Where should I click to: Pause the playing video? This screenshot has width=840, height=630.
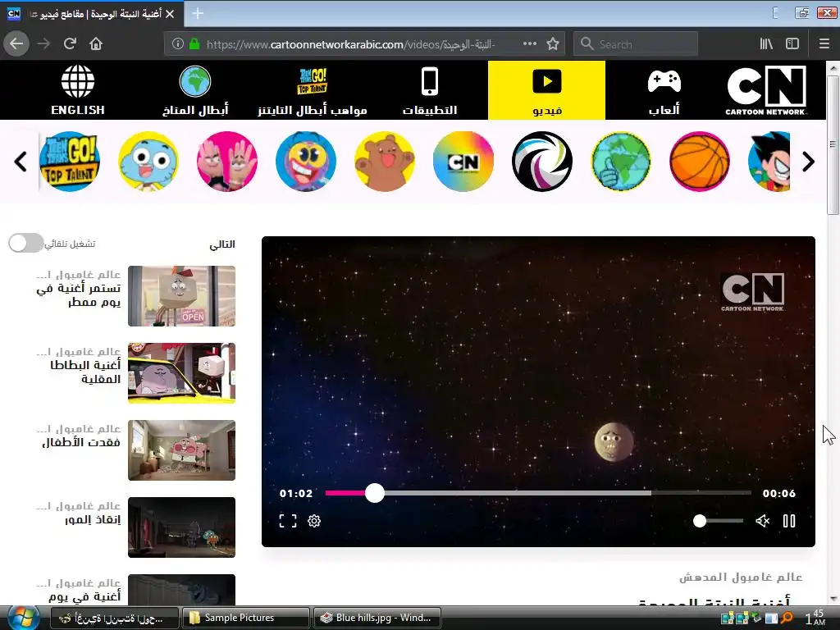pyautogui.click(x=789, y=521)
